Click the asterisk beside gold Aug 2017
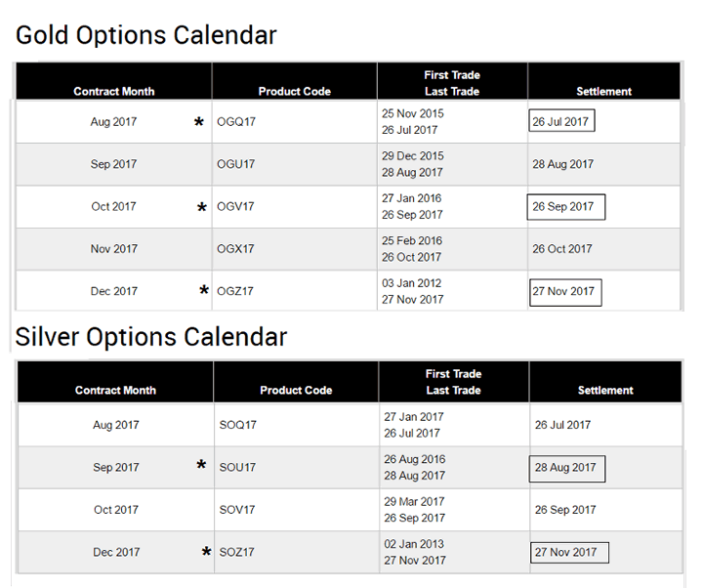The height and width of the screenshot is (588, 703). [x=199, y=124]
